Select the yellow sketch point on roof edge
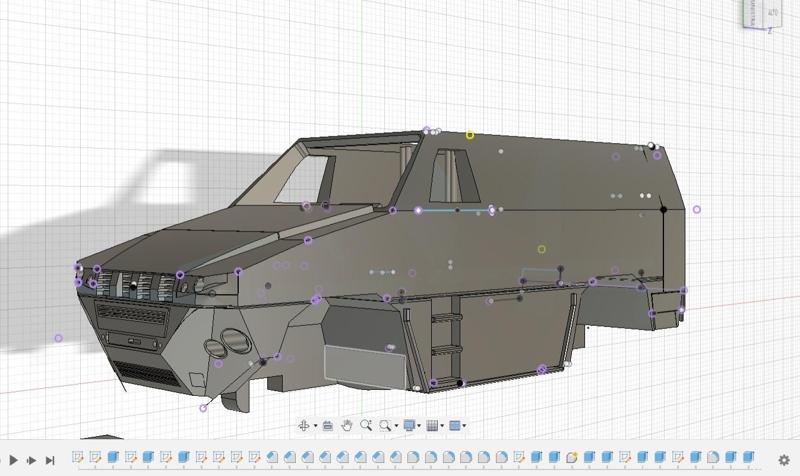The height and width of the screenshot is (476, 800). pyautogui.click(x=470, y=135)
